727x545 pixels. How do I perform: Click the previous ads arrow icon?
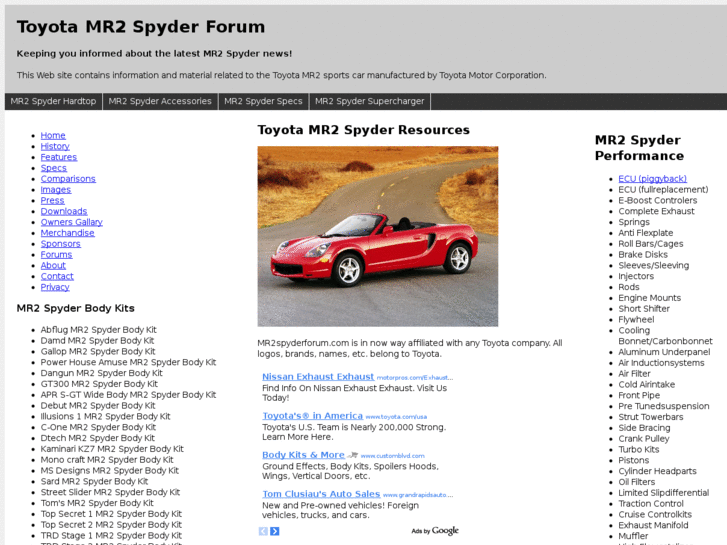[x=263, y=531]
